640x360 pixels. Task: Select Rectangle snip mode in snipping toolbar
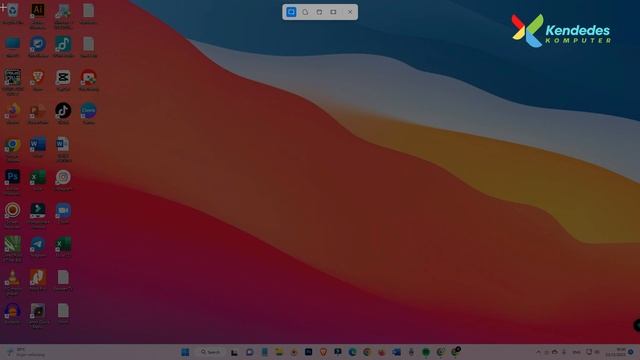pyautogui.click(x=291, y=12)
